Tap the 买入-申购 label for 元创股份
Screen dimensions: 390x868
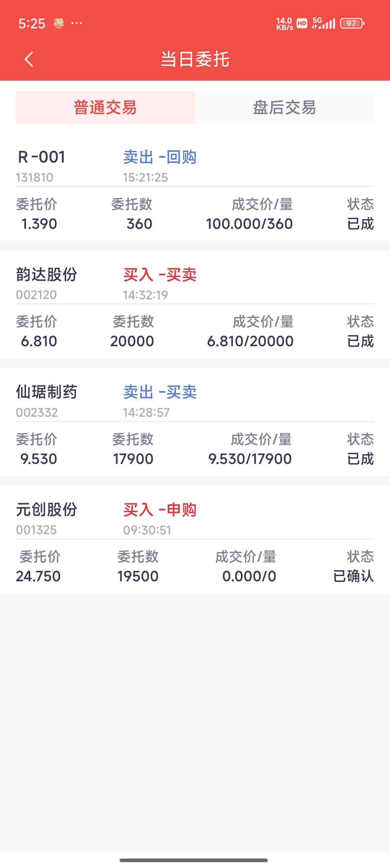[x=160, y=510]
